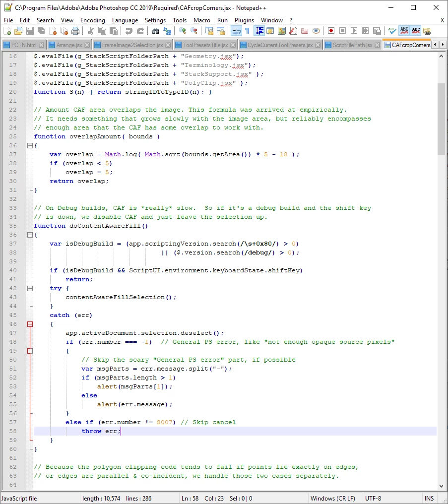This screenshot has height=504, width=448.
Task: Switch to the CycleCurrentToolPresets.jsx tab
Action: click(280, 45)
